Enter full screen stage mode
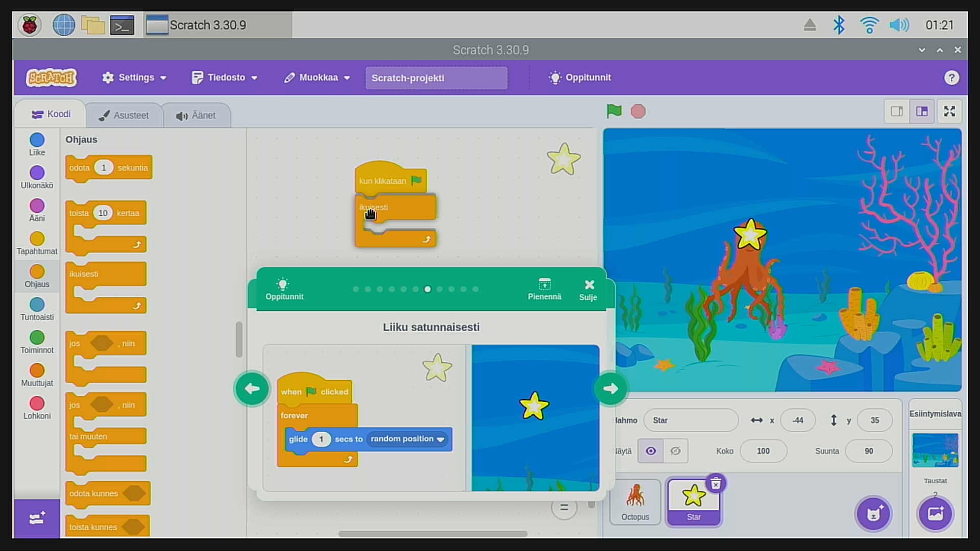 pos(949,111)
